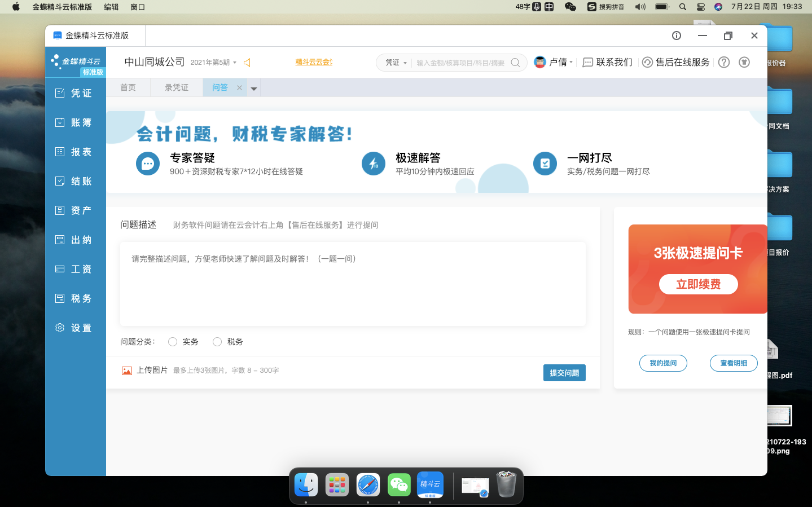Expand the tab list dropdown arrow
This screenshot has height=507, width=812.
pos(254,89)
